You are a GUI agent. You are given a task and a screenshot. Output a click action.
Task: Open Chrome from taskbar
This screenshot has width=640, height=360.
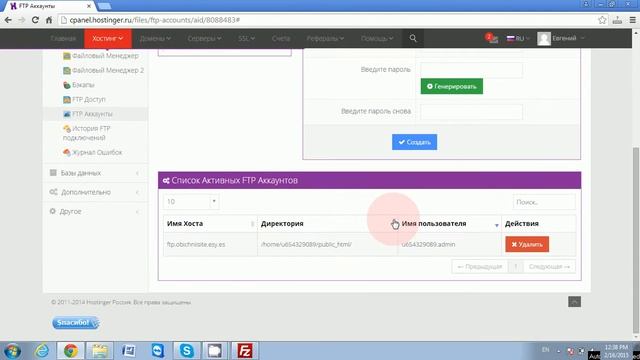[71, 351]
